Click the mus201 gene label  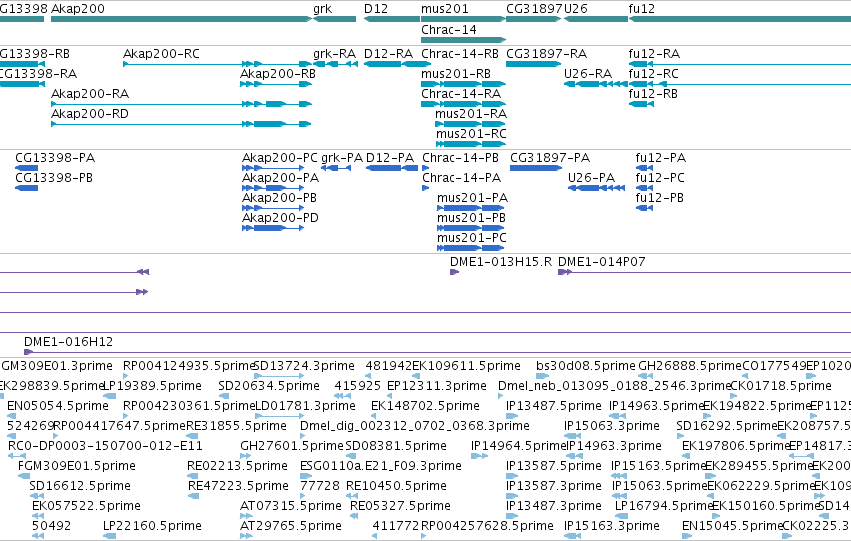coord(444,9)
